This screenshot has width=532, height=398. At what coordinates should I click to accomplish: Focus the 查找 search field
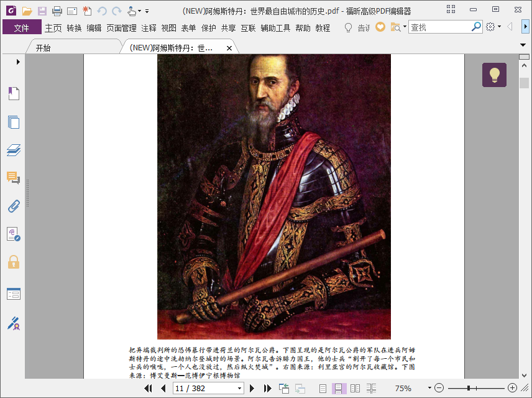(x=439, y=27)
